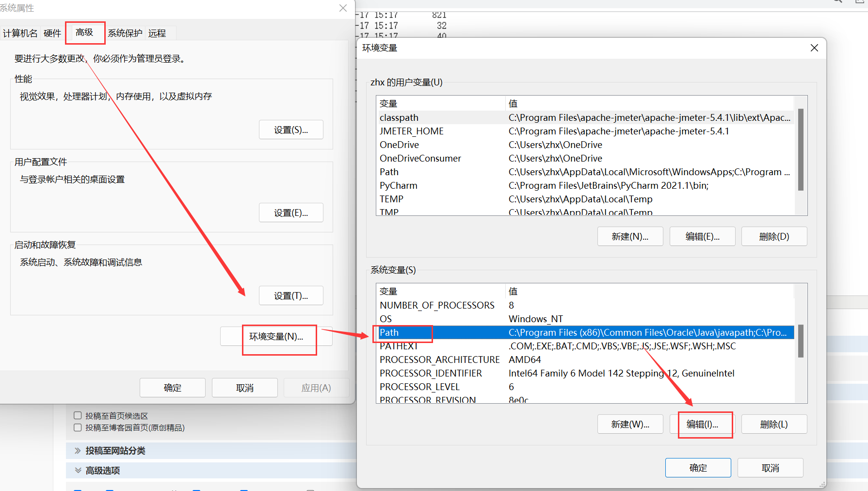Click the PyCharm 2021.1\bin path value
This screenshot has height=491, width=868.
coord(609,185)
